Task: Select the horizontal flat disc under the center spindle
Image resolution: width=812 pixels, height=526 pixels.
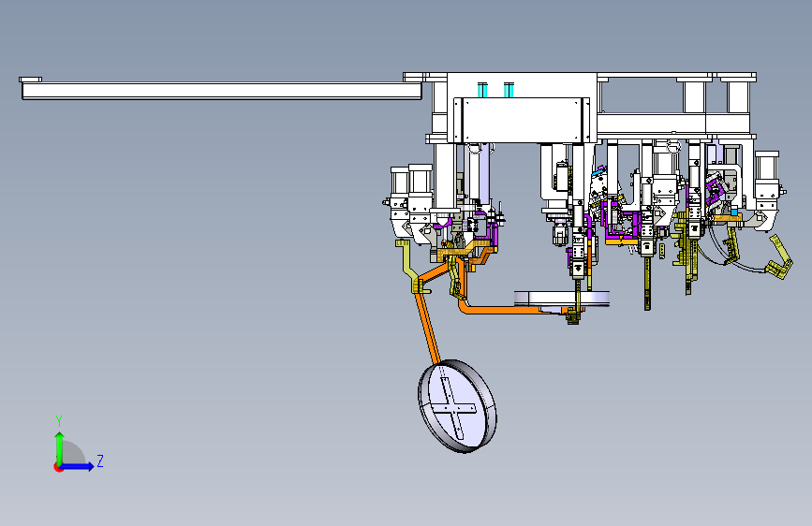Action: [562, 300]
